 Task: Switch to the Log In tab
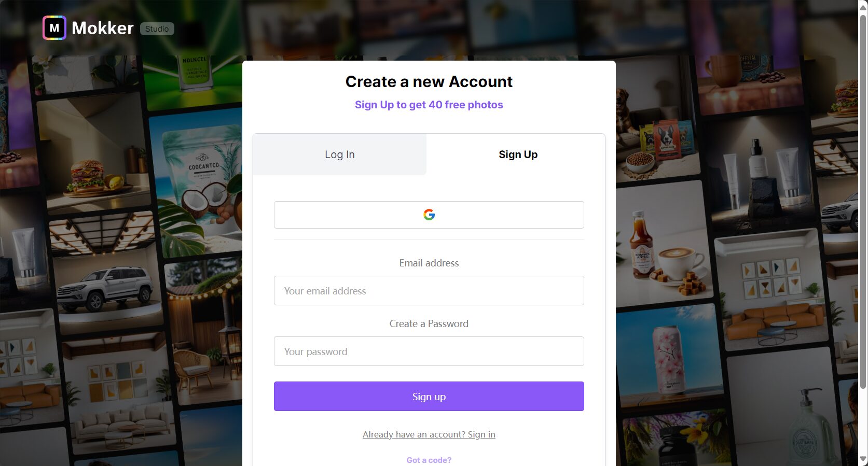[x=340, y=154]
